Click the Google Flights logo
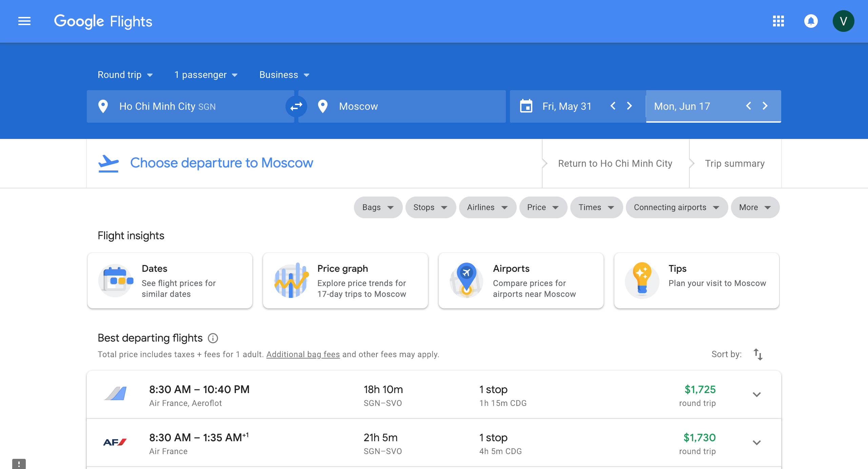868x469 pixels. click(103, 21)
